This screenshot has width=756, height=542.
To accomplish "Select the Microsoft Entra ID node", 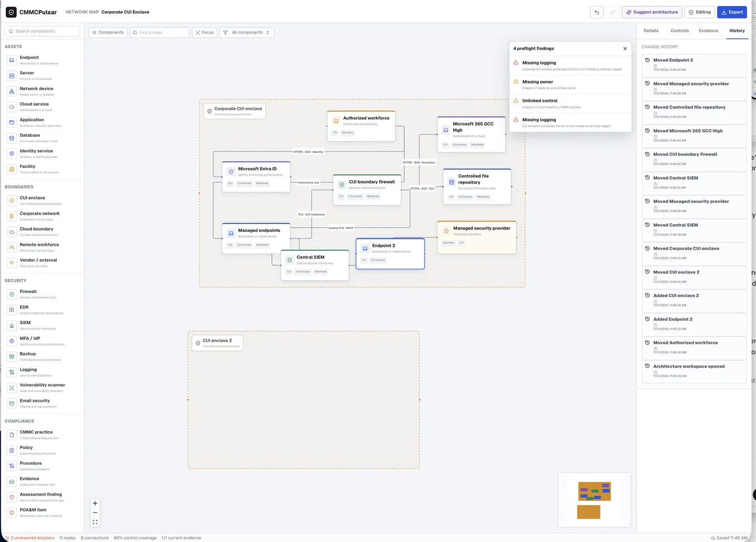I will (256, 177).
